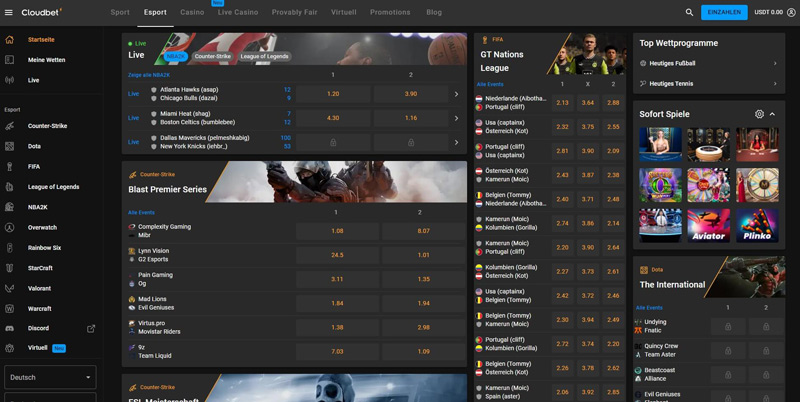Screen dimensions: 800x402
Task: Click Alle Events under GT Nations League
Action: (490, 84)
